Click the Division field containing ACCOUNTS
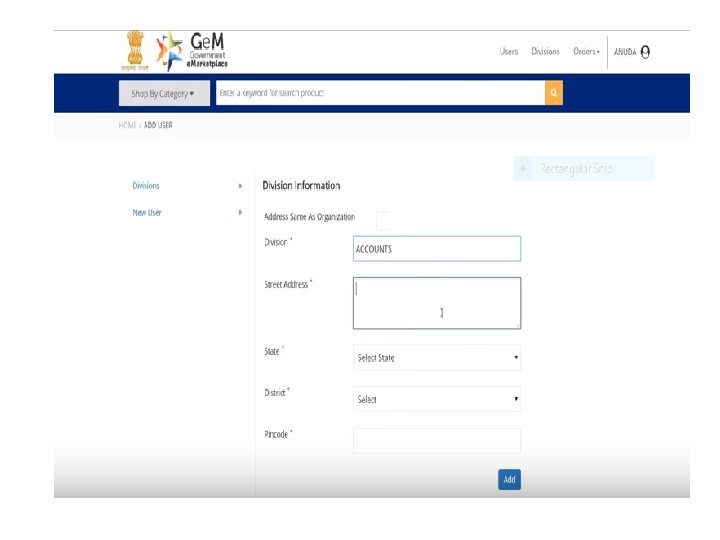720x540 pixels. [437, 248]
